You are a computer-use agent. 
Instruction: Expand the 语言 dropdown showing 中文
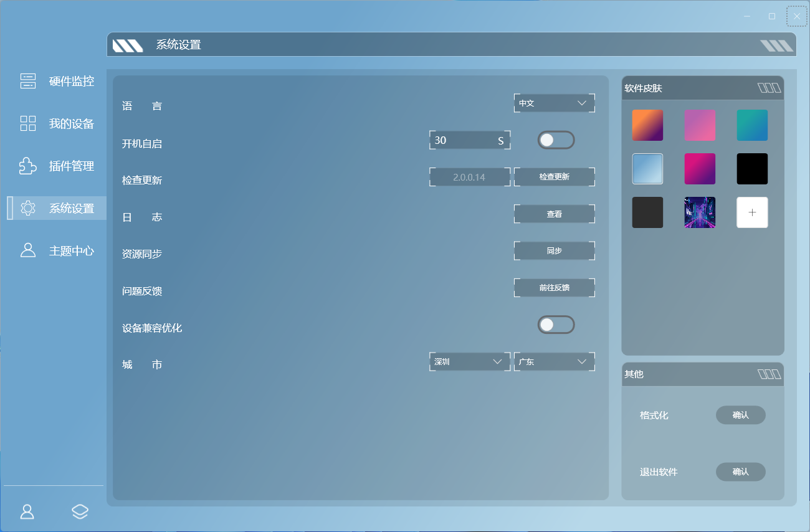point(555,103)
